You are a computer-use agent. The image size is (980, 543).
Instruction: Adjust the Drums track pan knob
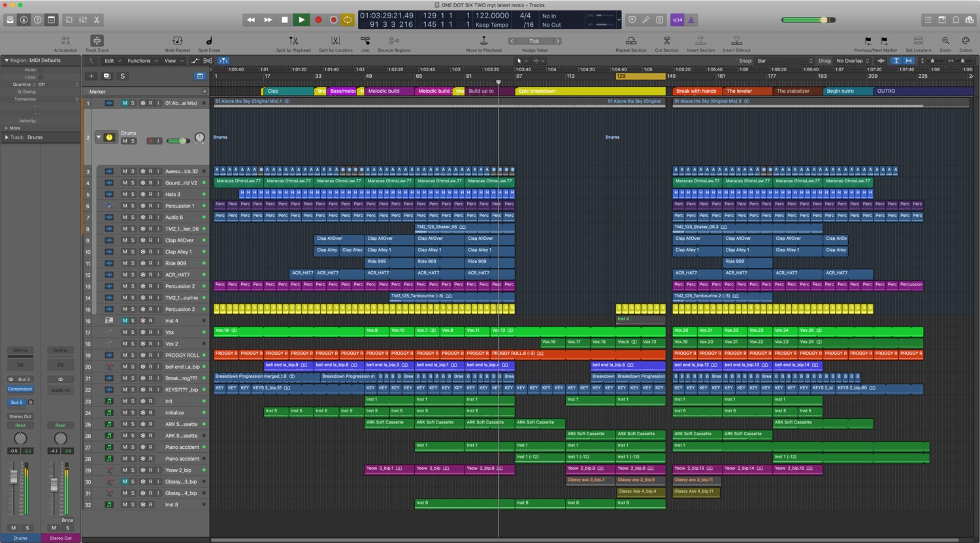coord(200,138)
